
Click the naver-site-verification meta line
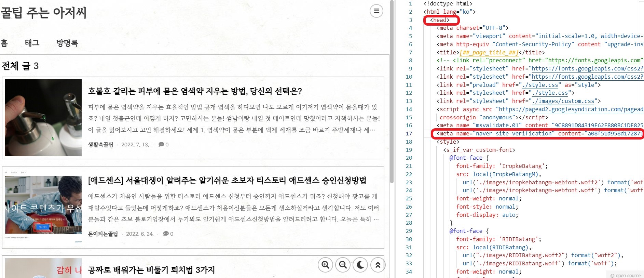(540, 134)
